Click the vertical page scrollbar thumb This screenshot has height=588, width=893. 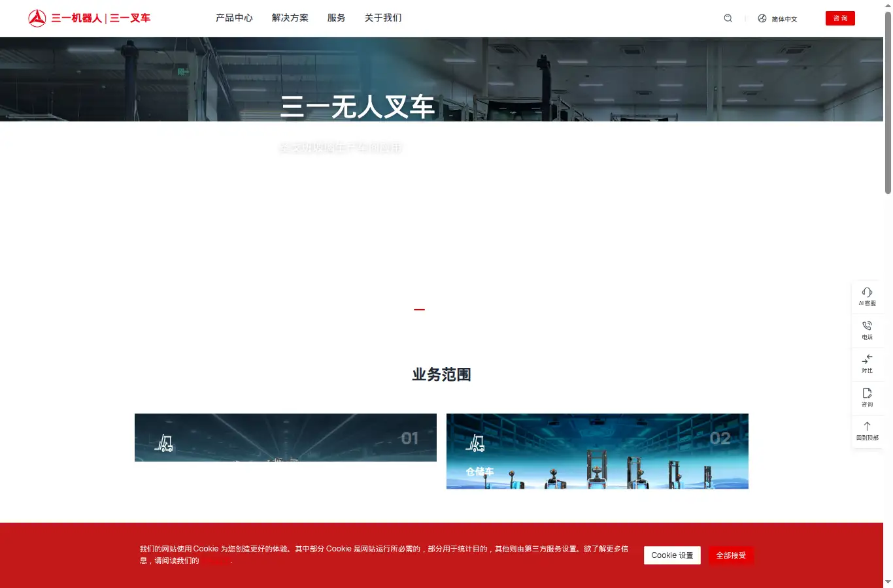click(x=888, y=103)
